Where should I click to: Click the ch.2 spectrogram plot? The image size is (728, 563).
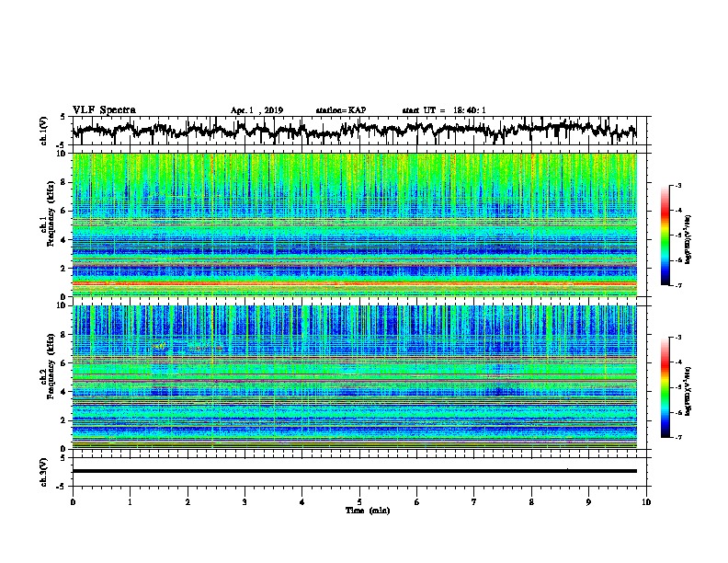point(354,377)
